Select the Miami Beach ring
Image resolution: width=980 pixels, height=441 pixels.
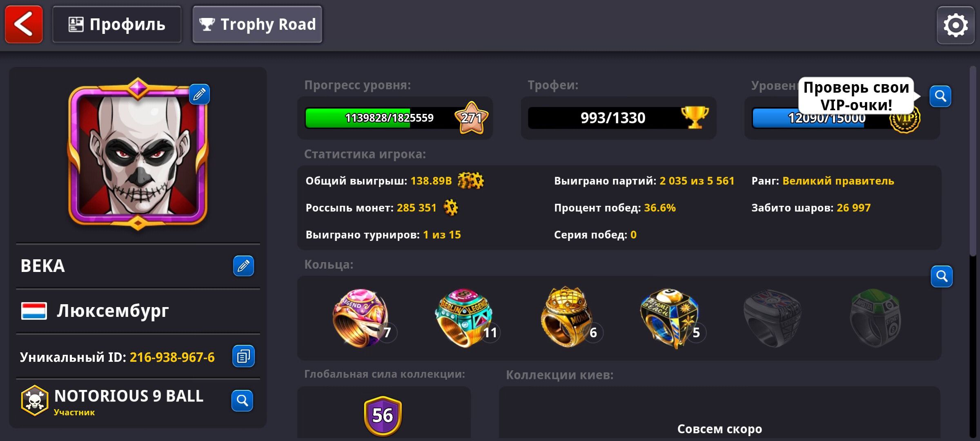[x=670, y=318]
